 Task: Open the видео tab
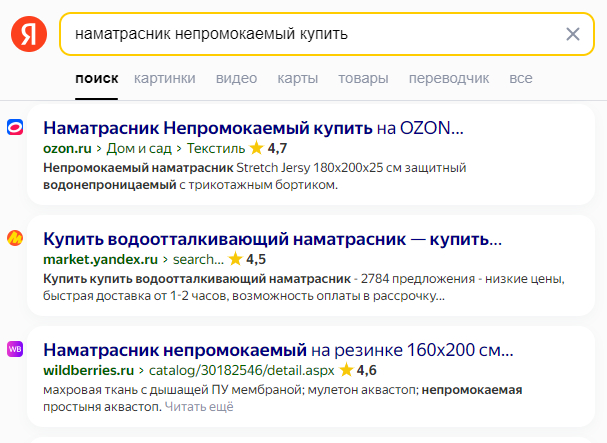pos(236,78)
